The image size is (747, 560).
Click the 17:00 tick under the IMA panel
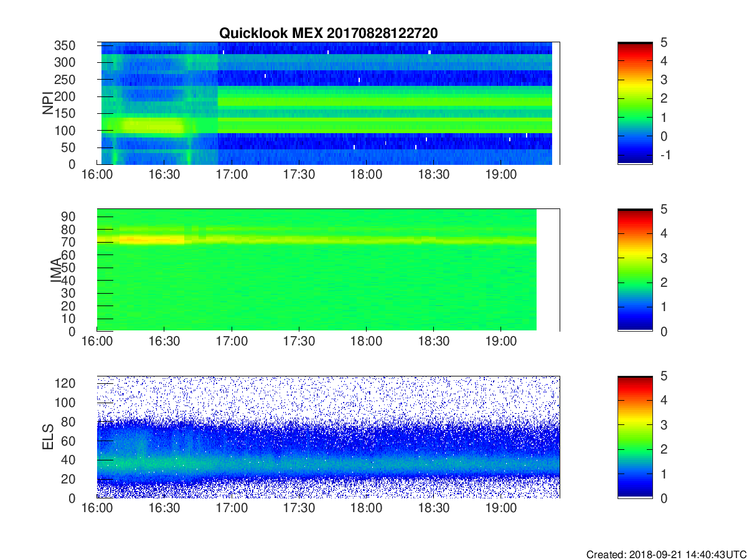232,341
